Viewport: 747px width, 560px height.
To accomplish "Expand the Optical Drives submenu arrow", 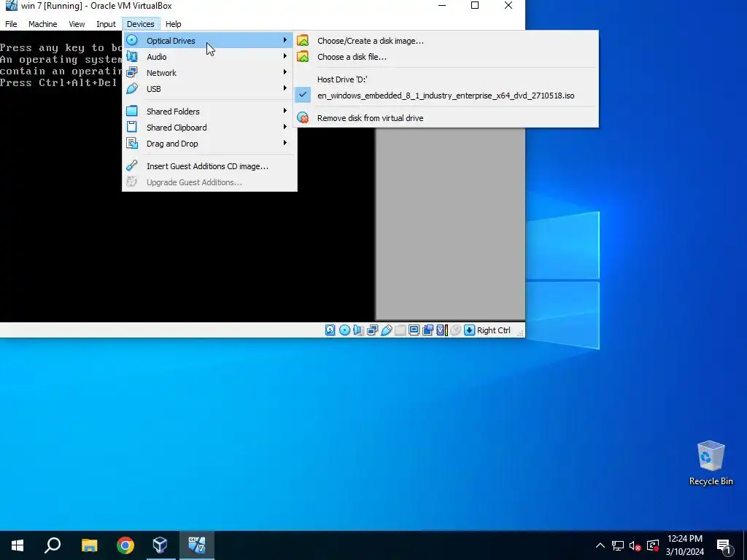I will 285,40.
